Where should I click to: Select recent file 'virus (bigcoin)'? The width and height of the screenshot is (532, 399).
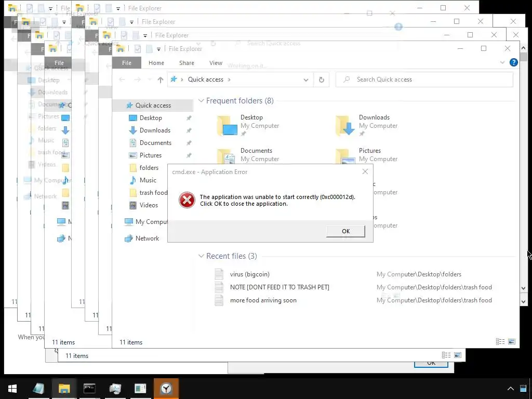click(x=250, y=274)
